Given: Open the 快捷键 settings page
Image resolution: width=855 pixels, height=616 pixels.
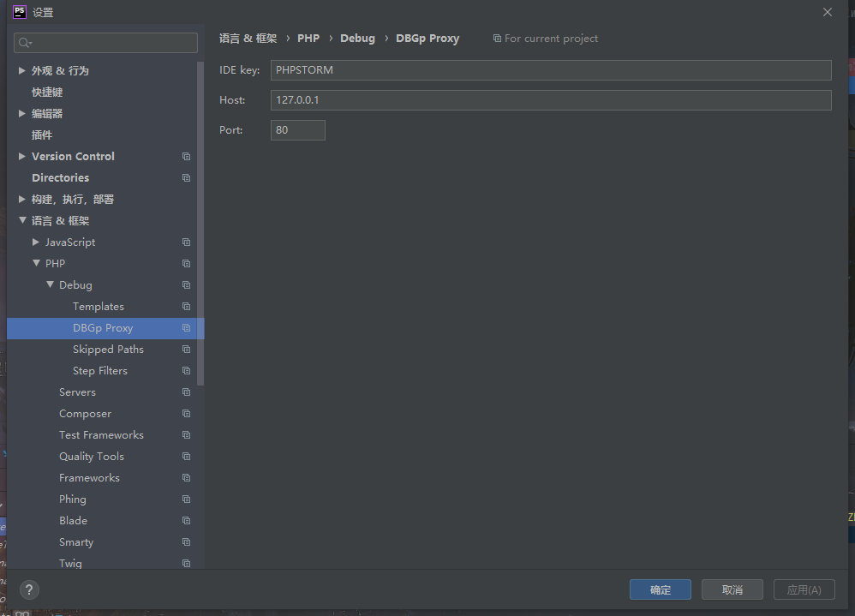Looking at the screenshot, I should click(47, 93).
